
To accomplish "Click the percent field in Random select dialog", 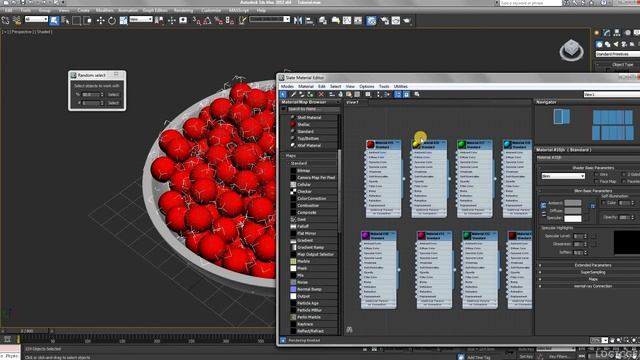I will (x=90, y=95).
